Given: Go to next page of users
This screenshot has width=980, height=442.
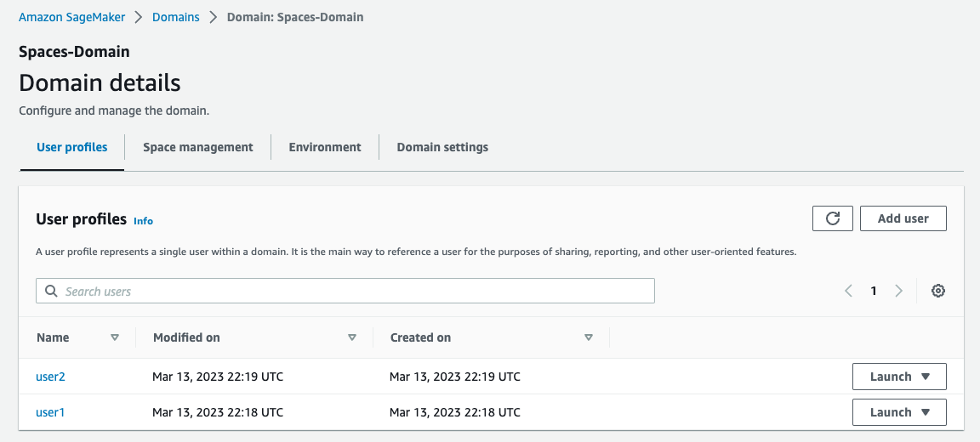Looking at the screenshot, I should click(x=898, y=291).
